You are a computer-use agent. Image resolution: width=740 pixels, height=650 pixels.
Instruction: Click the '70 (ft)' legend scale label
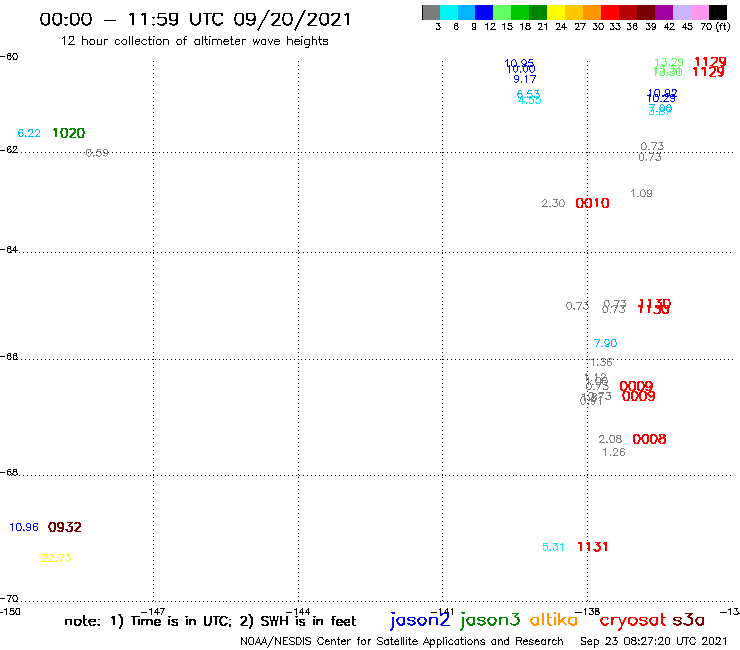pyautogui.click(x=715, y=26)
